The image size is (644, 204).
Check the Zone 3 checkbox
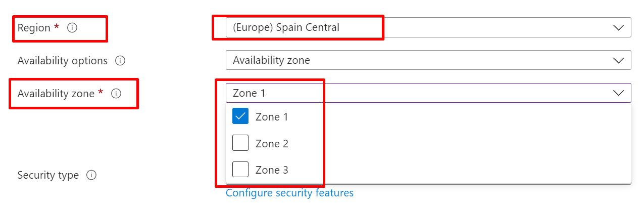[x=240, y=170]
